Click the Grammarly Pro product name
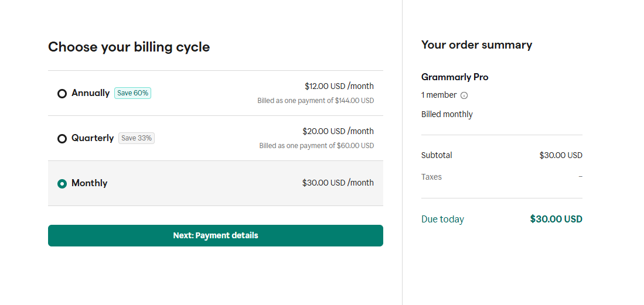The height and width of the screenshot is (305, 644). pos(455,77)
